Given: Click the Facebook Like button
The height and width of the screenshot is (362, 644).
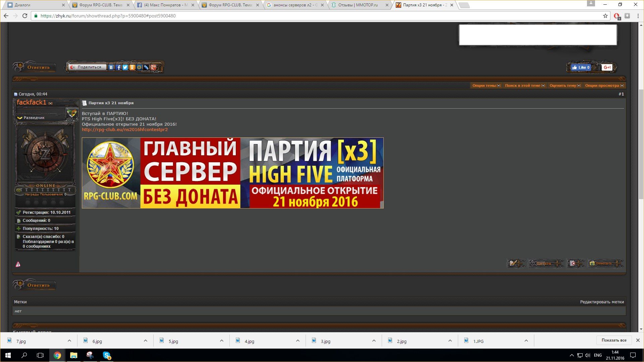Looking at the screenshot, I should click(581, 67).
